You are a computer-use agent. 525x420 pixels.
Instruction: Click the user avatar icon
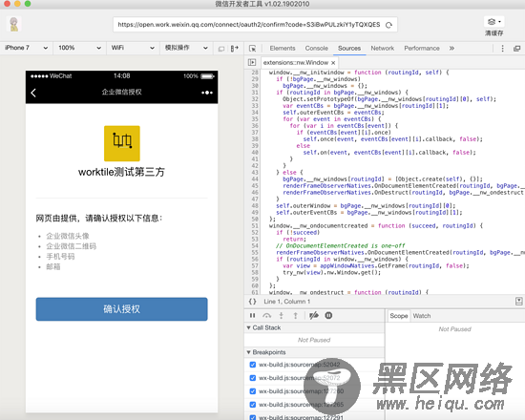click(13, 24)
